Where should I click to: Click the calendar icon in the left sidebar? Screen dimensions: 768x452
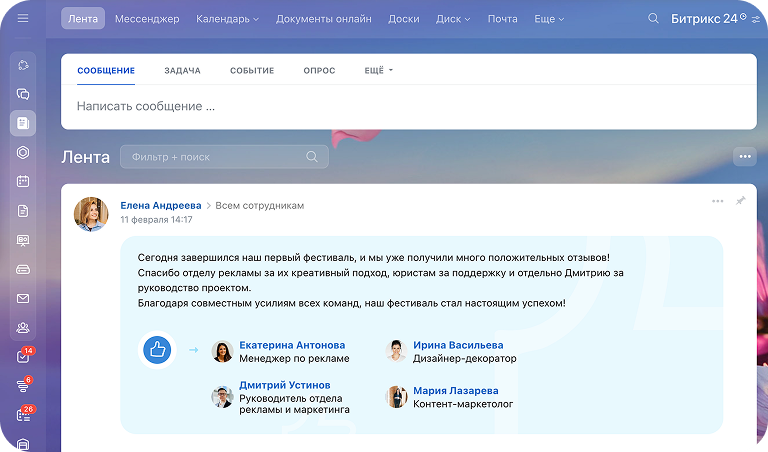(x=23, y=182)
